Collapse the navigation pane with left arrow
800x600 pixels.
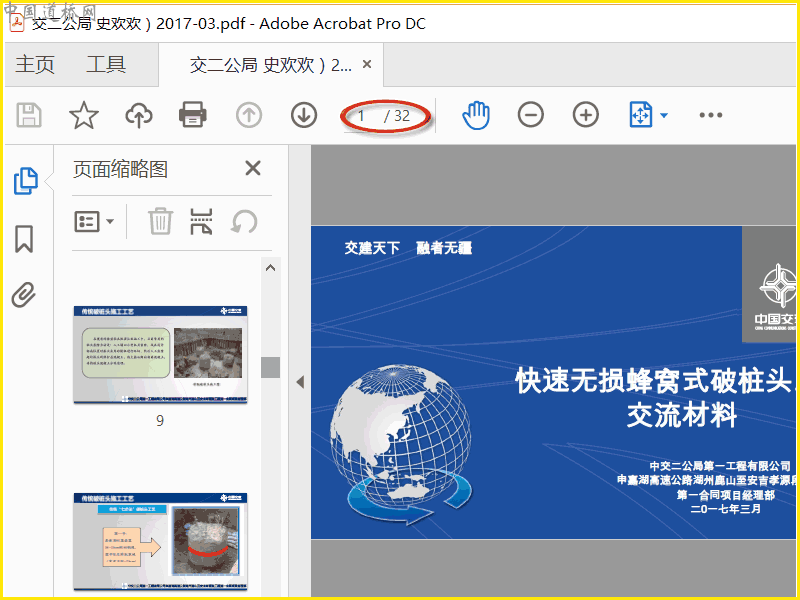(x=301, y=382)
